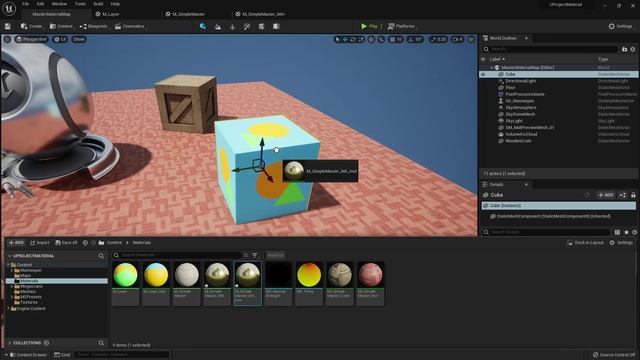The image size is (640, 360).
Task: Open the Platforms dropdown
Action: tap(402, 26)
